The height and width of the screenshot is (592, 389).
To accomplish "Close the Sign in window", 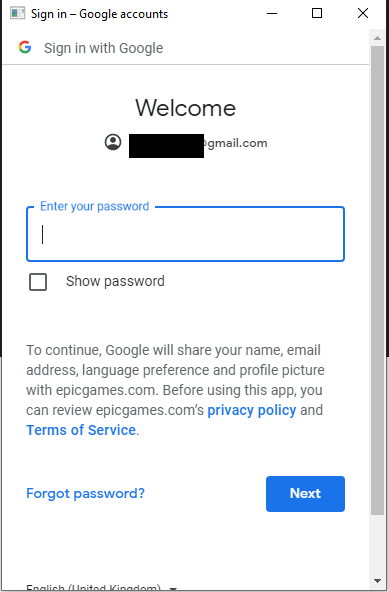I will click(x=363, y=13).
